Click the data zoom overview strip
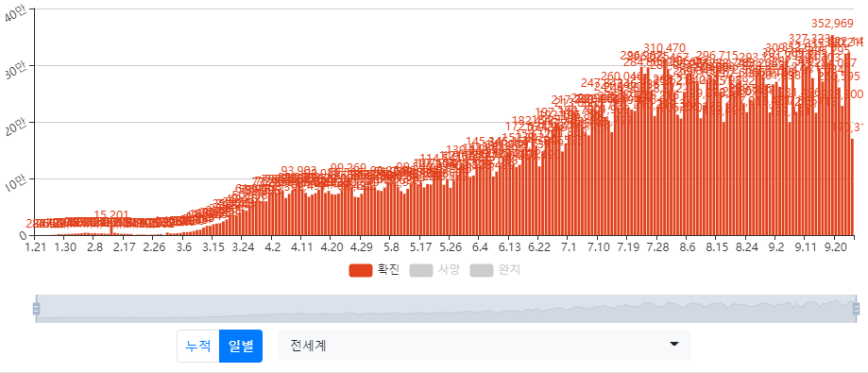 click(446, 309)
